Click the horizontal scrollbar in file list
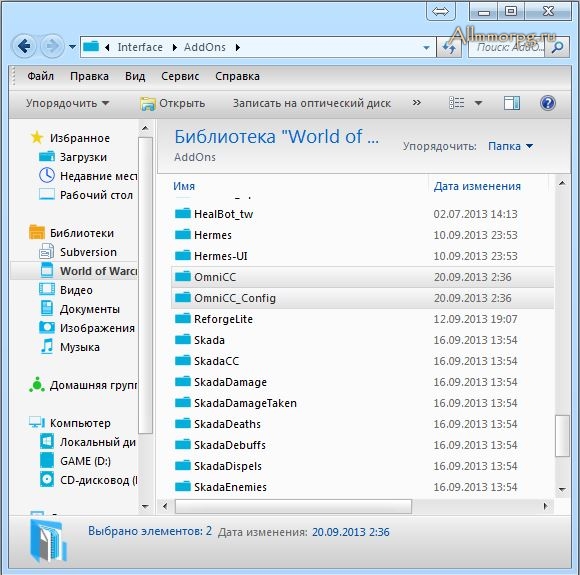Image resolution: width=580 pixels, height=575 pixels. [x=293, y=506]
